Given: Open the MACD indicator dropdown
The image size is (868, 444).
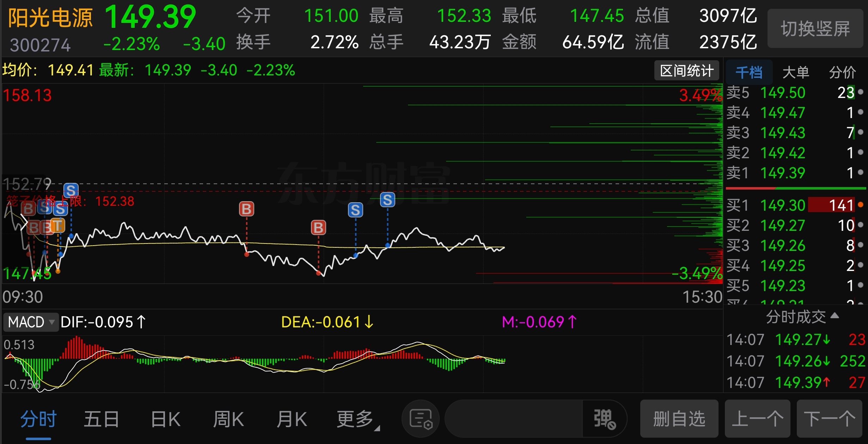Looking at the screenshot, I should coord(31,322).
